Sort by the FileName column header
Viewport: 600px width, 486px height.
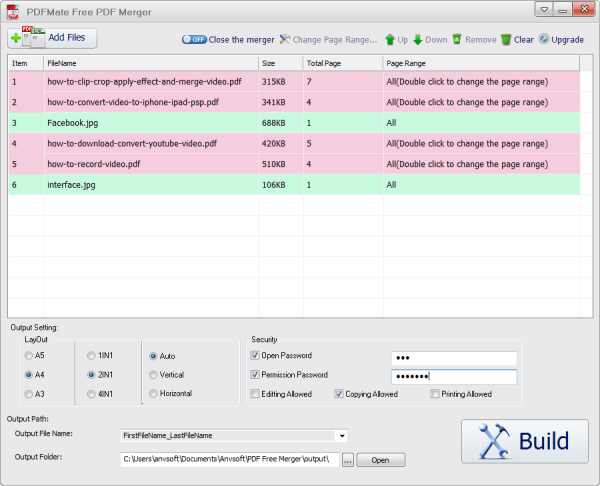pos(151,63)
